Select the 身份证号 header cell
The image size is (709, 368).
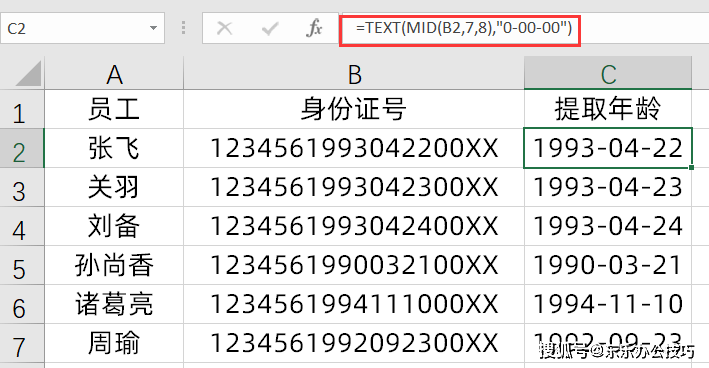click(x=354, y=109)
